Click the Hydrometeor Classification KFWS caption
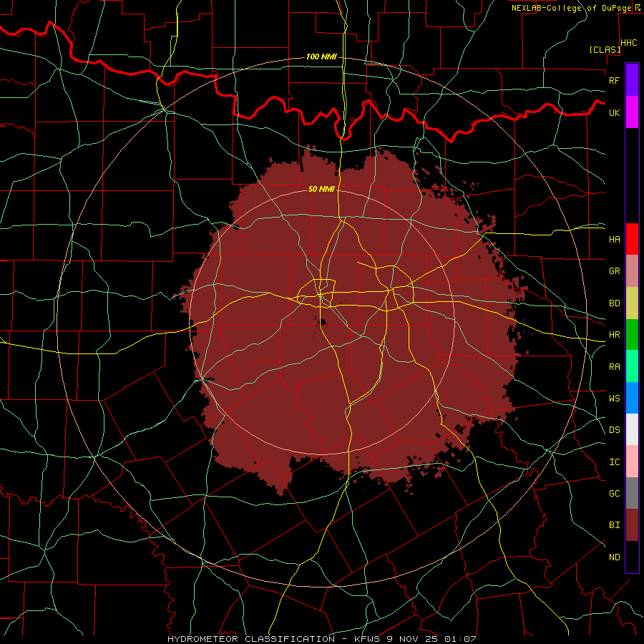This screenshot has width=644, height=644. pos(322,639)
